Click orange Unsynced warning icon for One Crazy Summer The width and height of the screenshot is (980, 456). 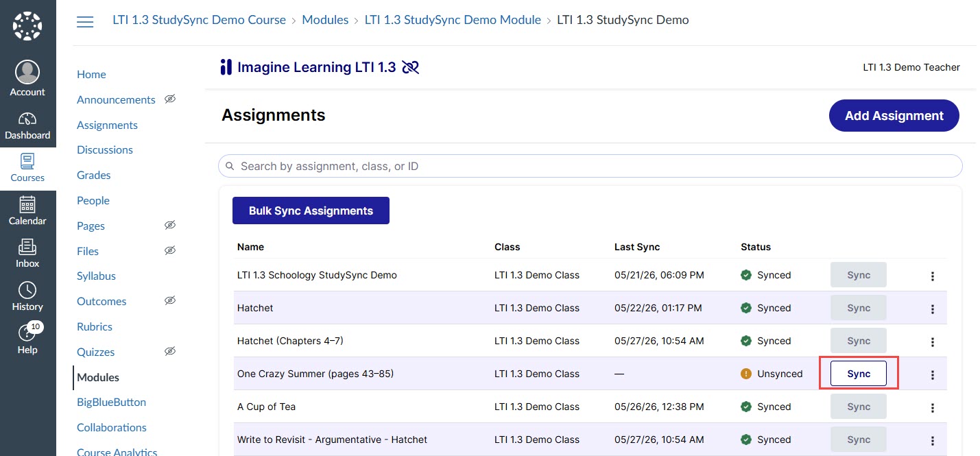[x=746, y=374]
